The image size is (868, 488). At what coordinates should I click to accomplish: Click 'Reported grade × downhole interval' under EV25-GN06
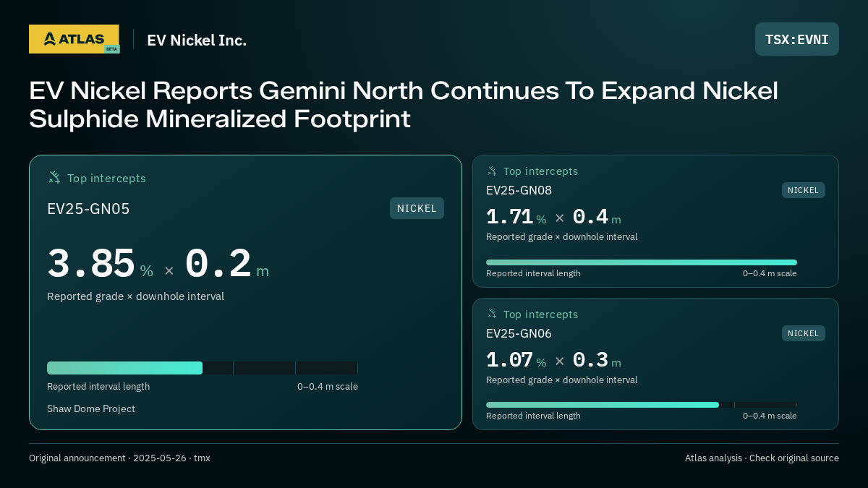tap(562, 380)
